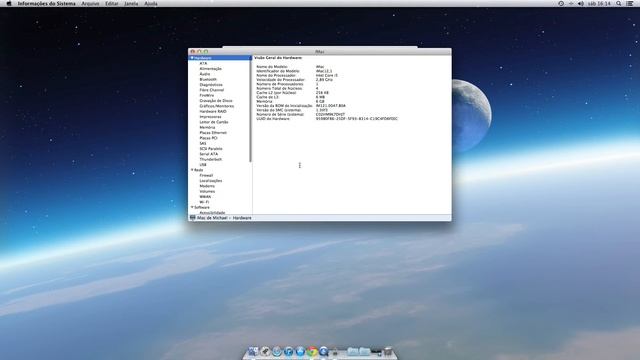Select Placas Ethernet in the sidebar

click(213, 133)
